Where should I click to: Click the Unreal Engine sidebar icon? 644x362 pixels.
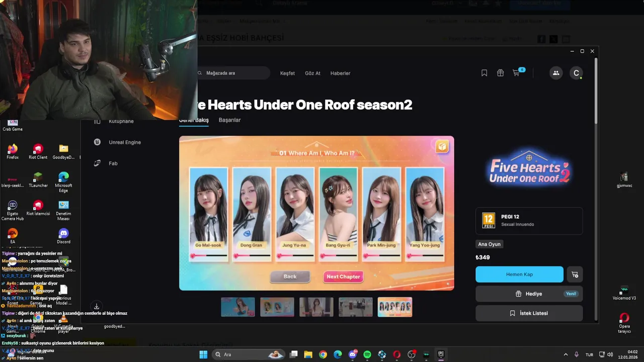click(x=97, y=142)
